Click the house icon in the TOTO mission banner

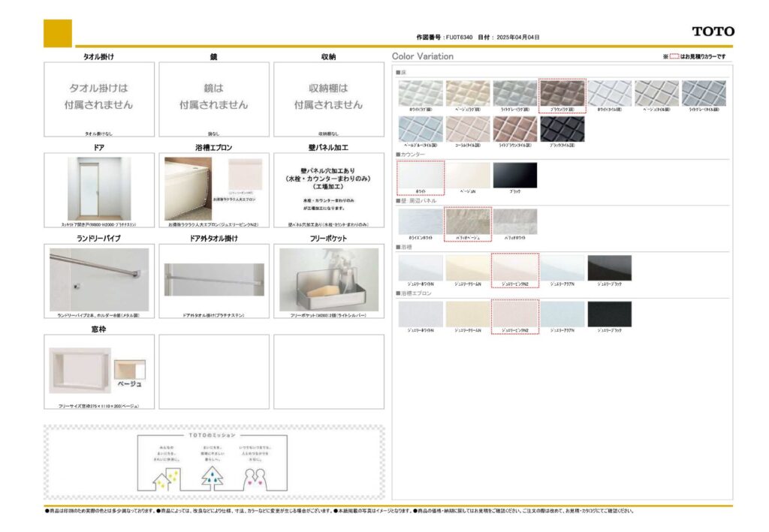click(167, 478)
